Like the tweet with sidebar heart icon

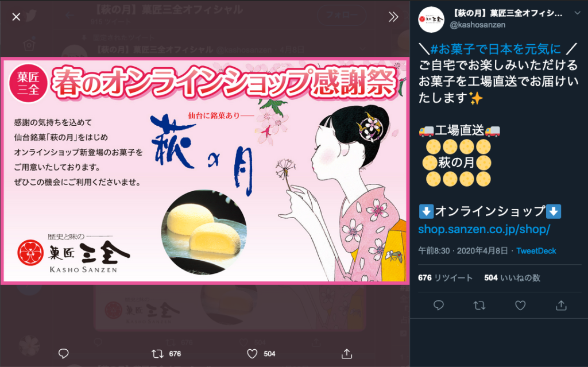(520, 305)
